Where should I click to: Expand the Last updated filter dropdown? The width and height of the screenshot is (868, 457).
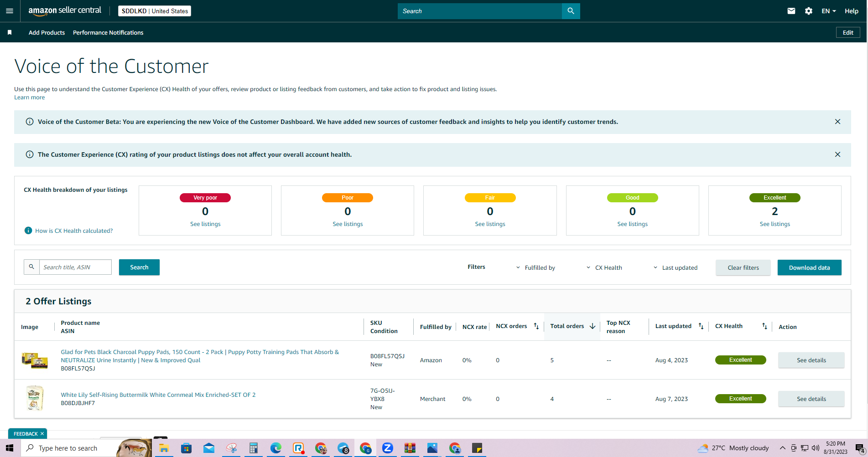click(x=675, y=267)
